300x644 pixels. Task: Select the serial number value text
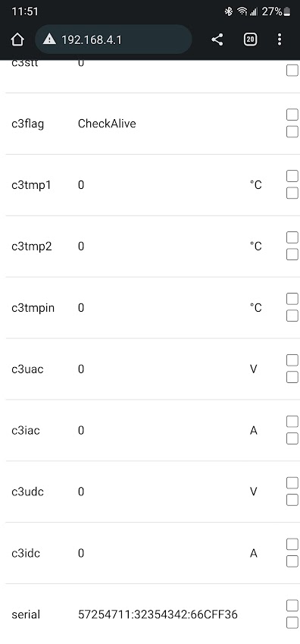(158, 614)
